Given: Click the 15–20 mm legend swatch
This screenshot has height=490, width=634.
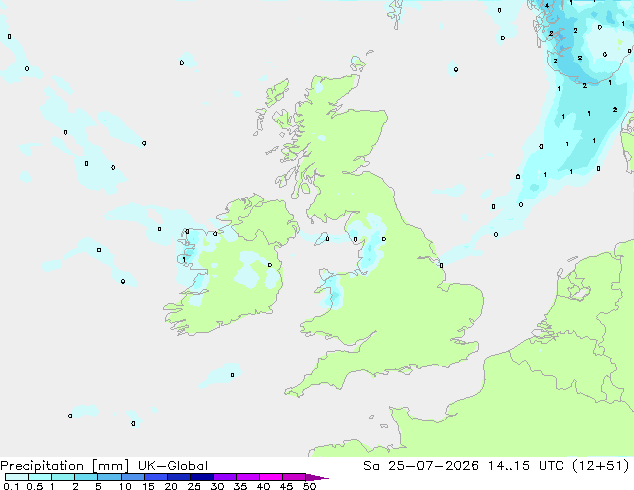Looking at the screenshot, I should tap(155, 477).
